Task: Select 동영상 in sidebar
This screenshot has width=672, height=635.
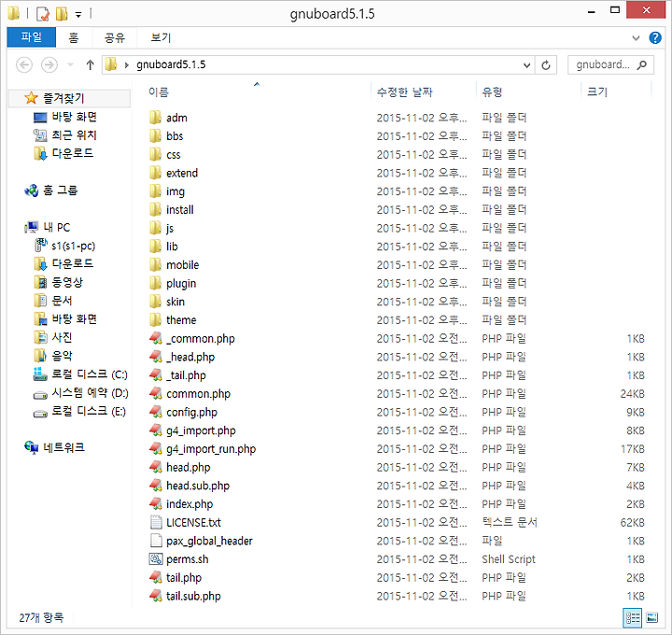Action: [67, 282]
